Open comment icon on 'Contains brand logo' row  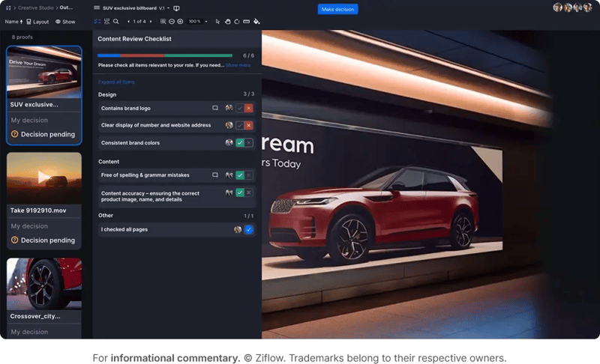pos(215,108)
